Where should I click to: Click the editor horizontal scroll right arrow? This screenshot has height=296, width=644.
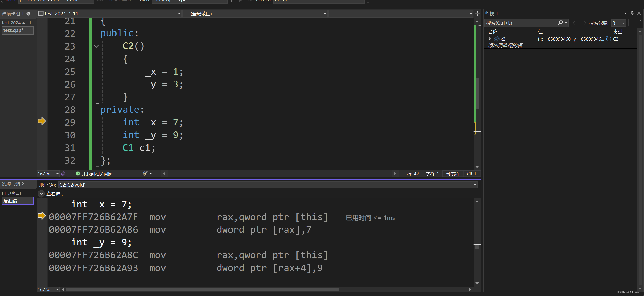(x=395, y=174)
